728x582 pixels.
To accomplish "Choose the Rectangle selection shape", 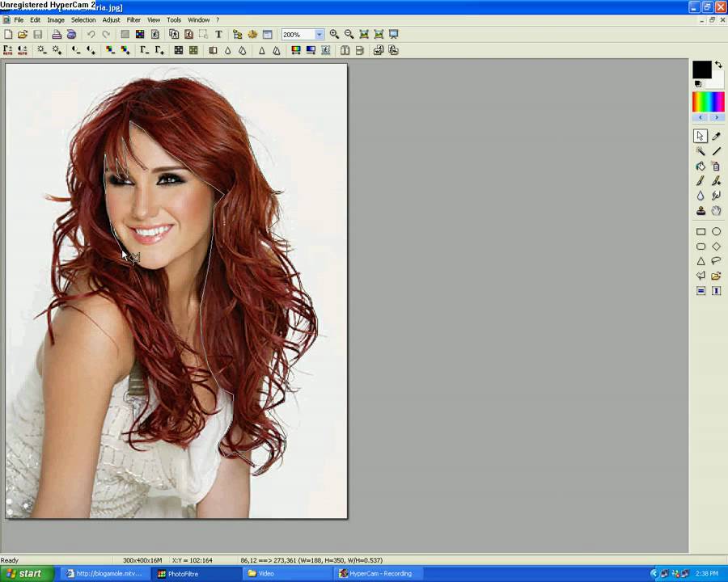I will [x=700, y=231].
